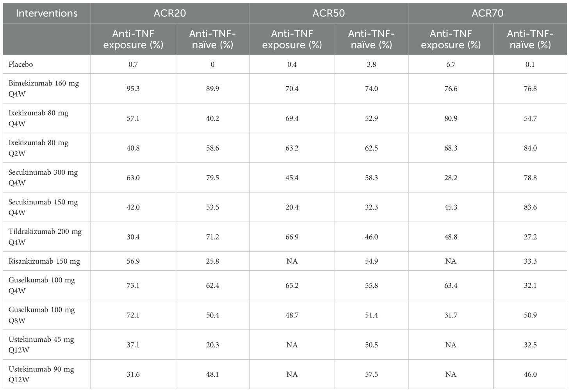Click Anti-TNF exposure (%) subheader under ACR20
The height and width of the screenshot is (392, 570).
[133, 39]
